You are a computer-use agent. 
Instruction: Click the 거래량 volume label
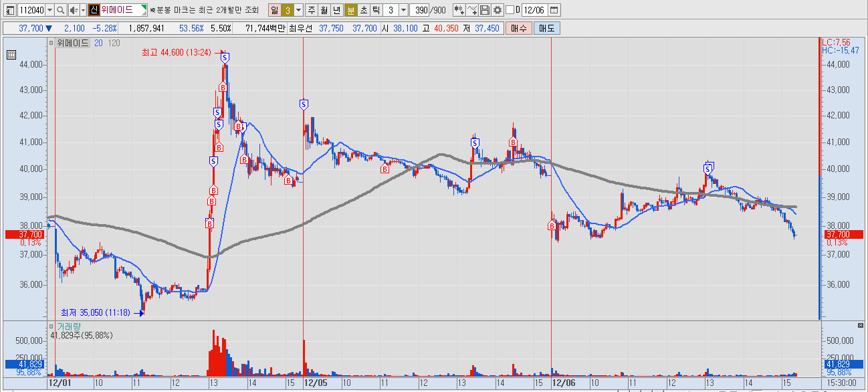pyautogui.click(x=68, y=326)
